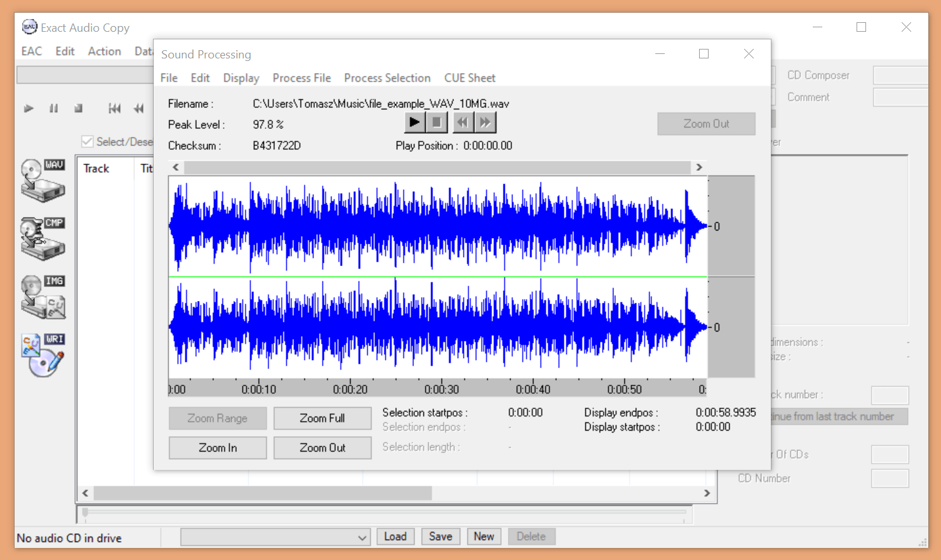This screenshot has height=560, width=941.
Task: Click rewind button in Sound Processing
Action: tap(464, 122)
